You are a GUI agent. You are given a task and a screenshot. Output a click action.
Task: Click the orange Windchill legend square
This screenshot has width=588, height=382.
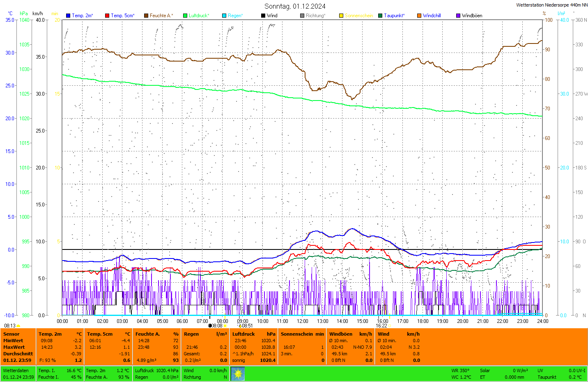pyautogui.click(x=419, y=16)
